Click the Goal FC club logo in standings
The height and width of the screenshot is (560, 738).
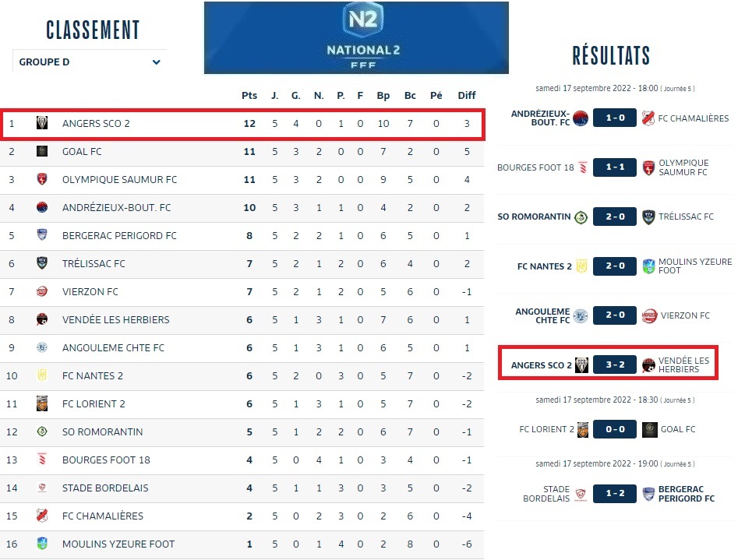(x=42, y=151)
